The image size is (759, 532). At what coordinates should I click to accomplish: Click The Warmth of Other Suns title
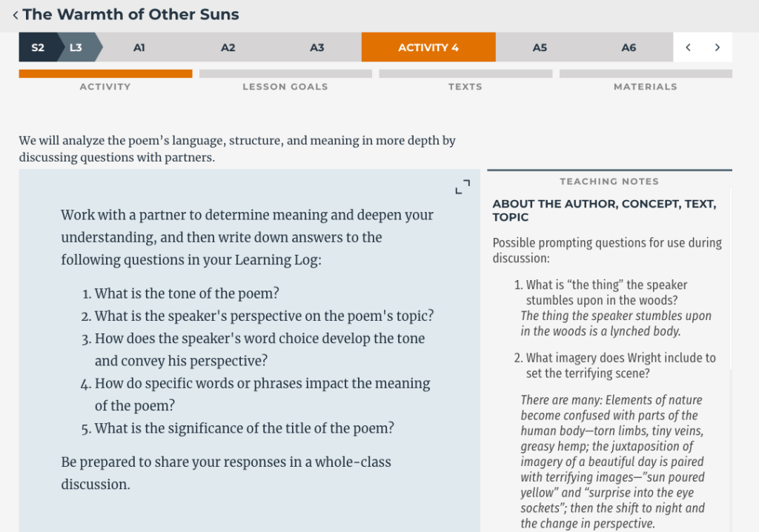click(x=131, y=15)
